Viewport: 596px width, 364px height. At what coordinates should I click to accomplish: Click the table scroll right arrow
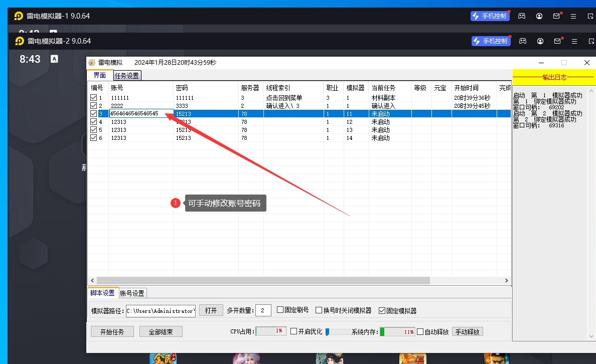[x=506, y=280]
